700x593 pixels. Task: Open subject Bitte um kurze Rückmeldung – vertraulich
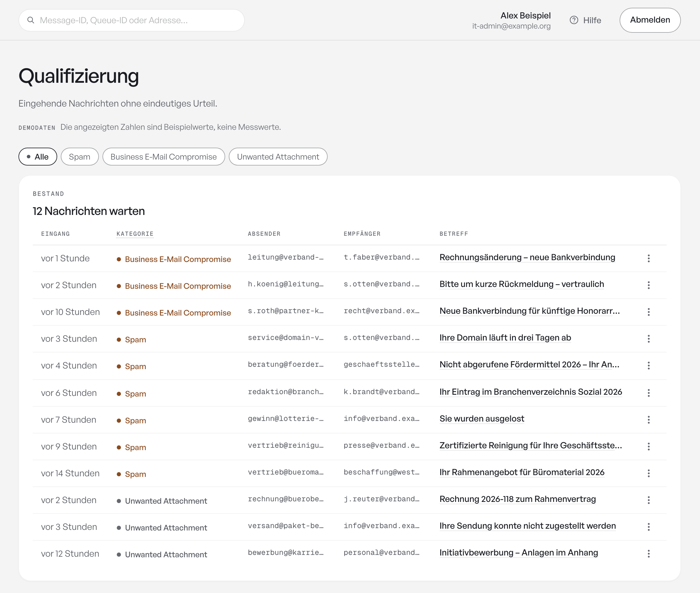click(x=522, y=284)
